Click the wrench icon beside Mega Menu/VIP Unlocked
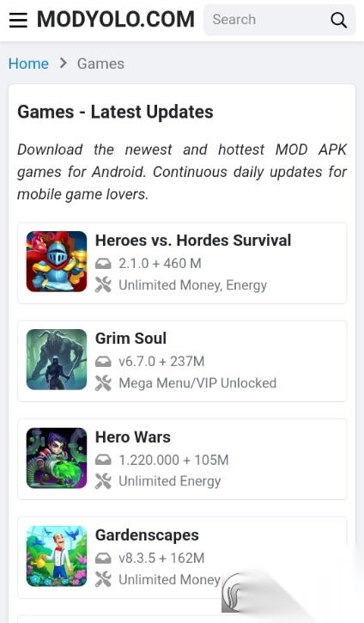 pyautogui.click(x=103, y=383)
